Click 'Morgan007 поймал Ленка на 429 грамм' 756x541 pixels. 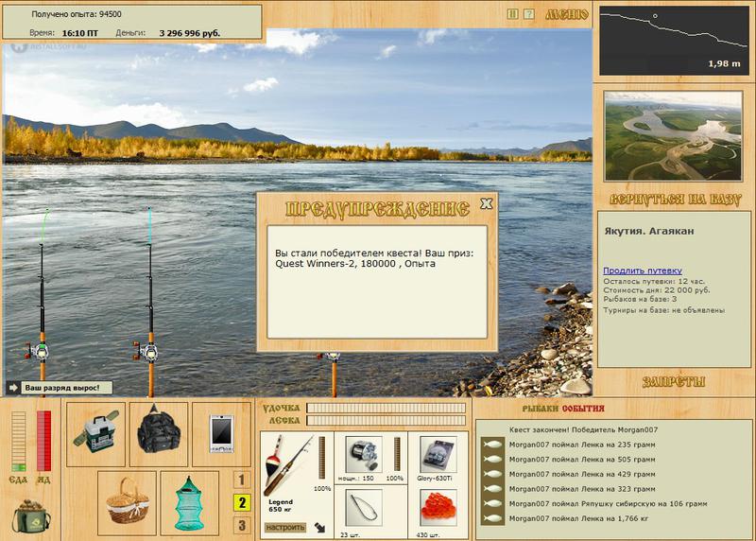582,475
